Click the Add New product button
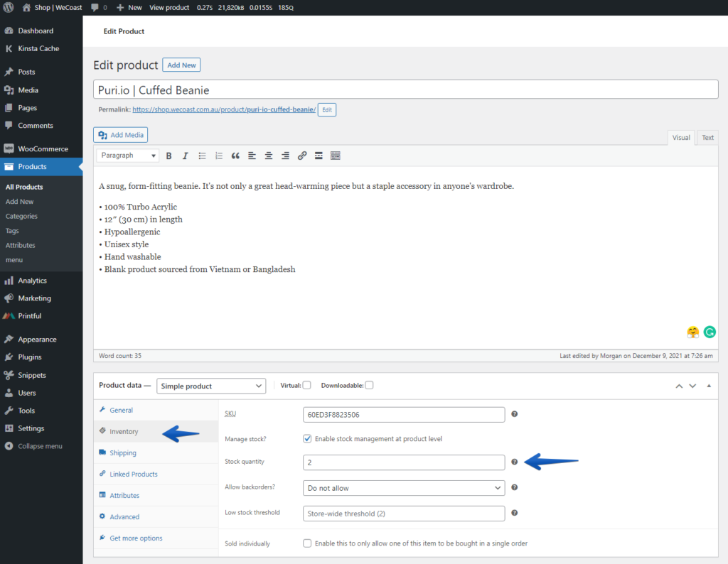The image size is (728, 564). coord(181,65)
